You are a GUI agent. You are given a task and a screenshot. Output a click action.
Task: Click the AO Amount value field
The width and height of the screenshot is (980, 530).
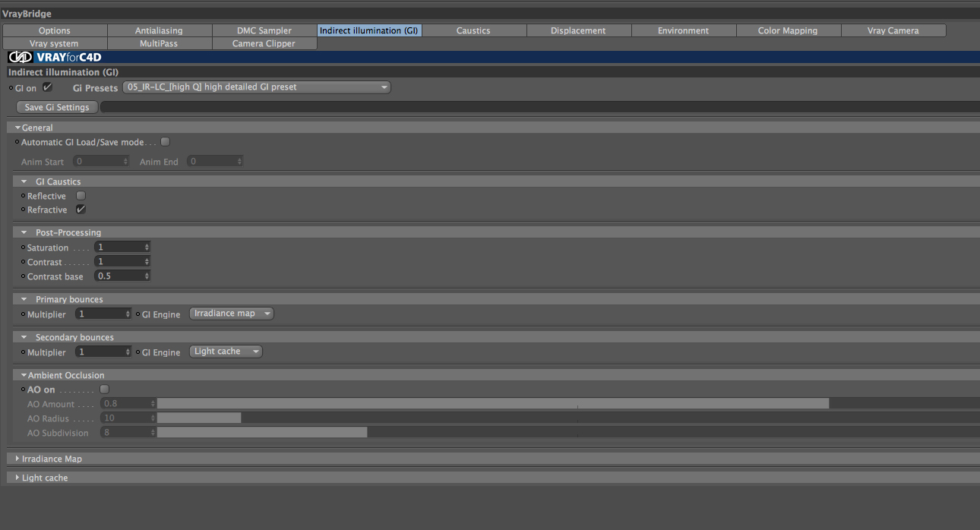coord(128,403)
